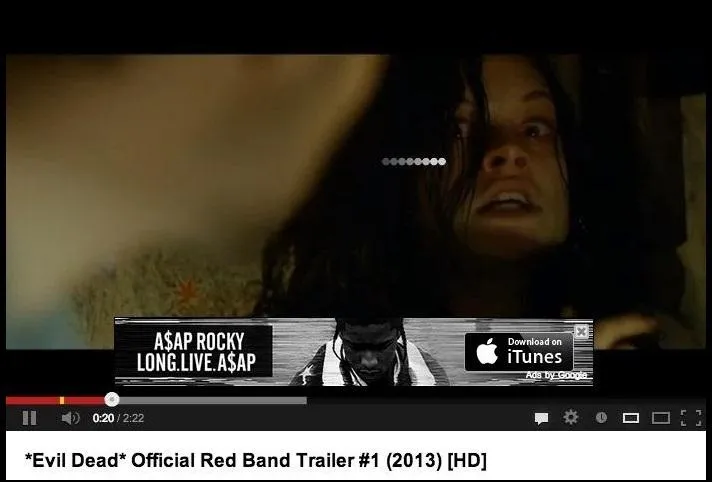
Task: Enter fullscreen mode
Action: pos(691,418)
